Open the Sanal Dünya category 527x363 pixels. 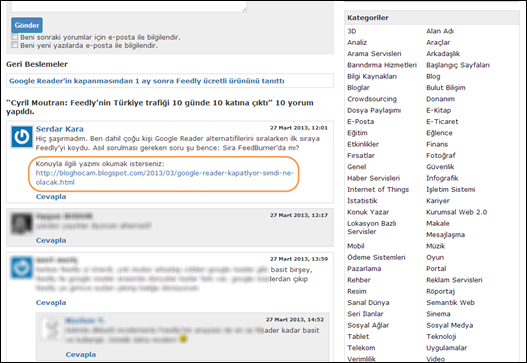368,302
